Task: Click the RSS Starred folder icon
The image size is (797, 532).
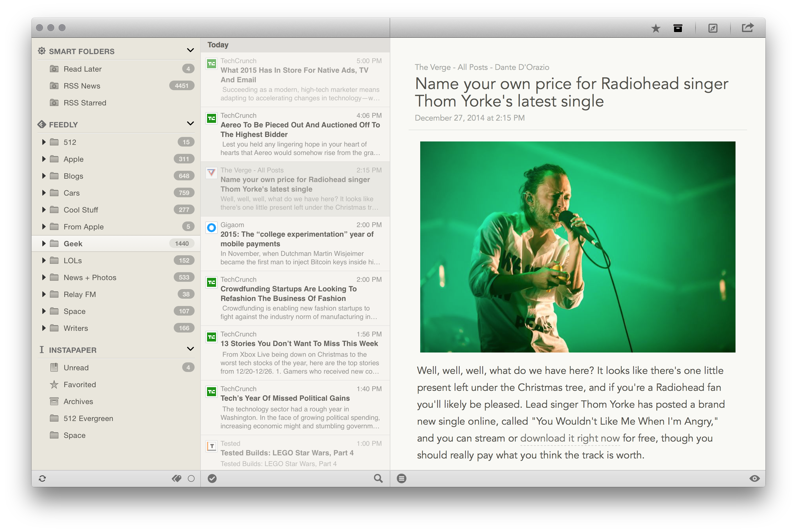Action: coord(54,103)
